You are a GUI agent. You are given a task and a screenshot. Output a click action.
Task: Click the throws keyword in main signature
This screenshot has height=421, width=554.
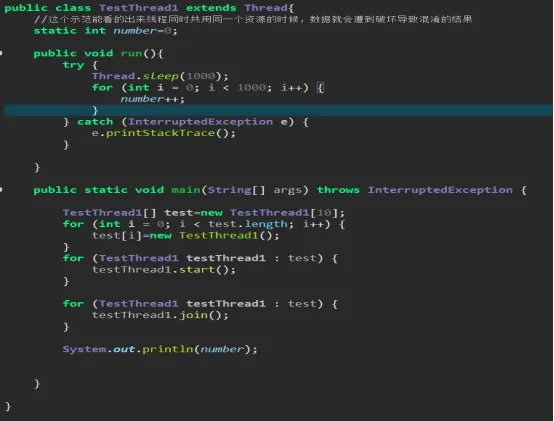coord(338,190)
